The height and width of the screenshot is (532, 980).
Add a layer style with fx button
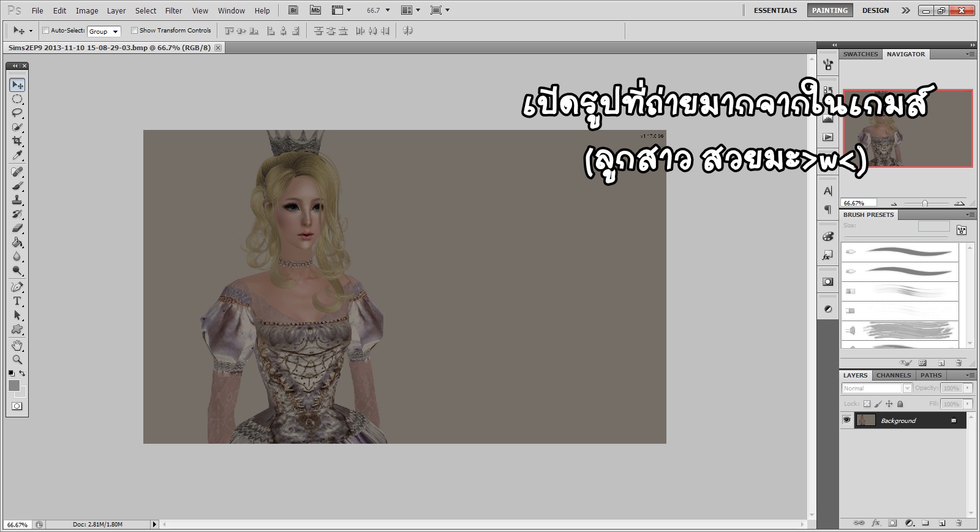(876, 523)
